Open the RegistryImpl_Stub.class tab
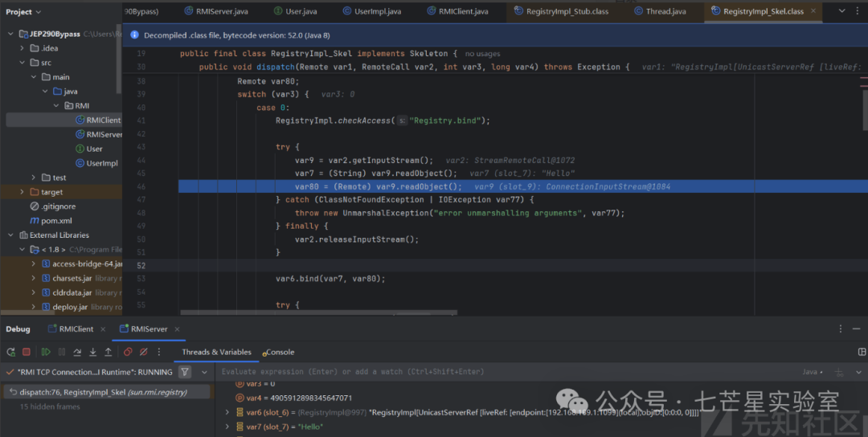 click(561, 11)
